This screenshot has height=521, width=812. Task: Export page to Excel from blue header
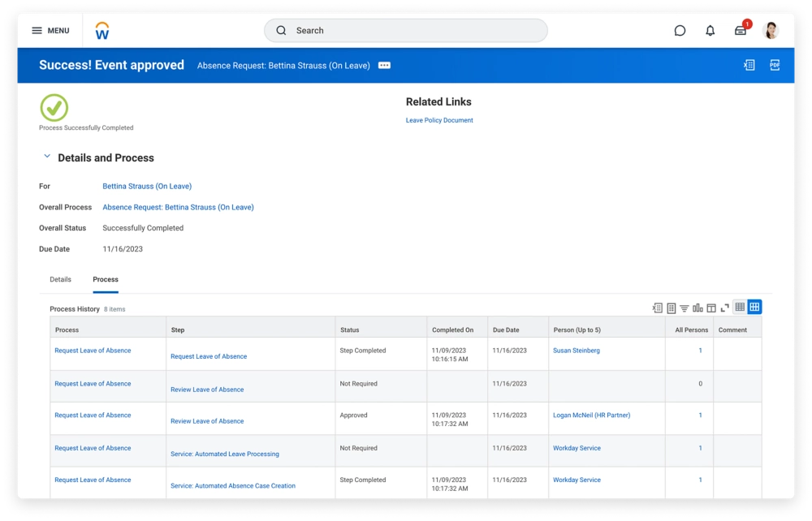coord(749,66)
